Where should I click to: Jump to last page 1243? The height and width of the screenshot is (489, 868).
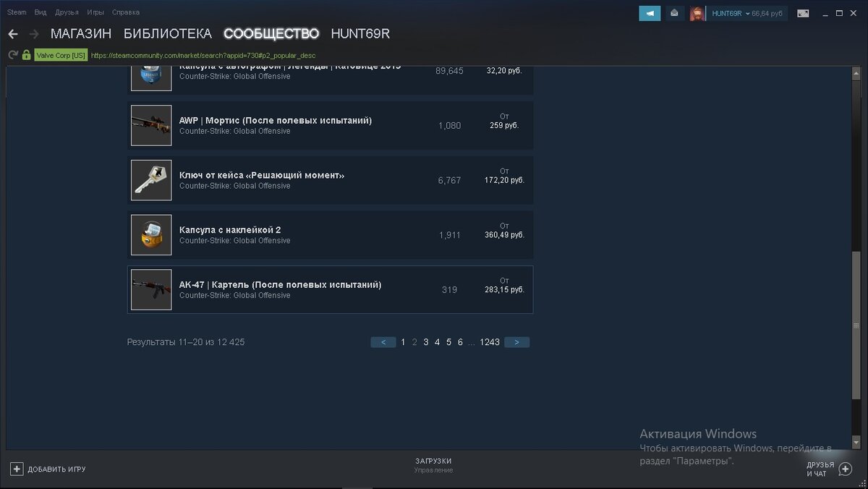[490, 342]
